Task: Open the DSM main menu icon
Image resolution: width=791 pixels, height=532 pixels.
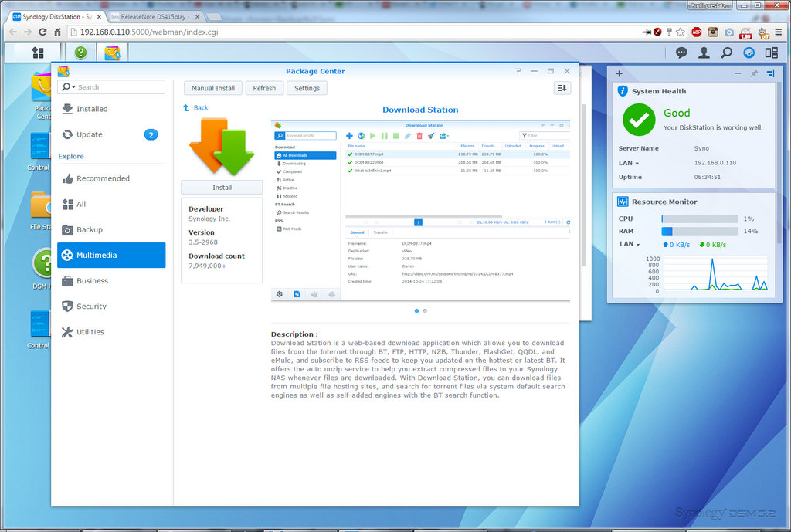Action: tap(38, 53)
